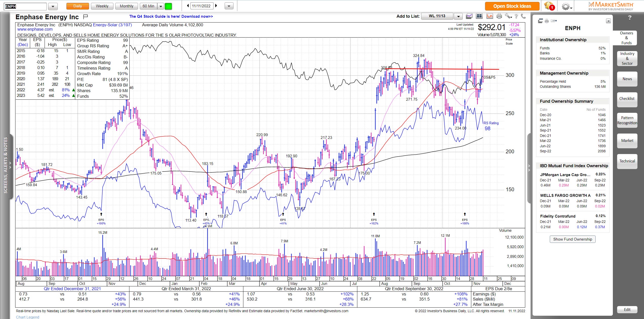Viewport: 644px width, 319px height.
Task: Select the 60 Min intraday chart
Action: [148, 6]
